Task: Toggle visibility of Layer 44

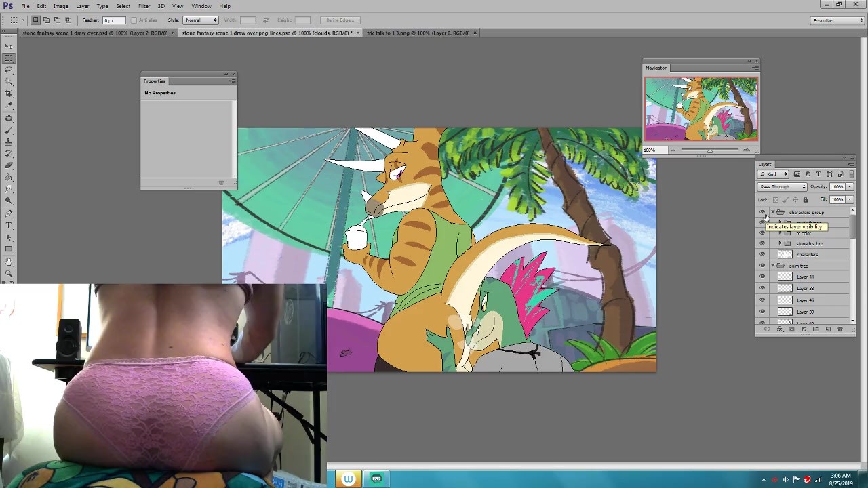Action: click(762, 277)
